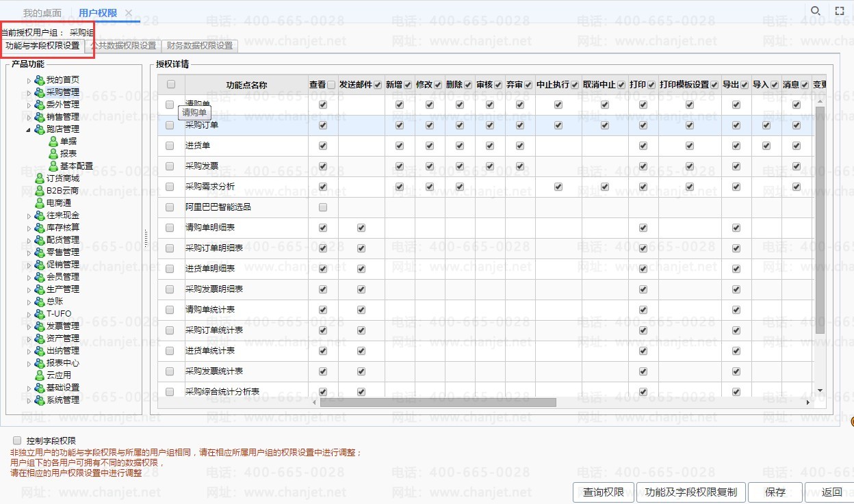Image resolution: width=854 pixels, height=504 pixels.
Task: Expand the 销售管理 tree node
Action: click(x=29, y=117)
